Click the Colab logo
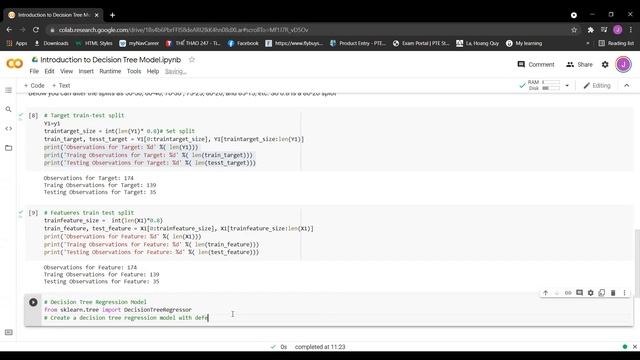 [14, 64]
